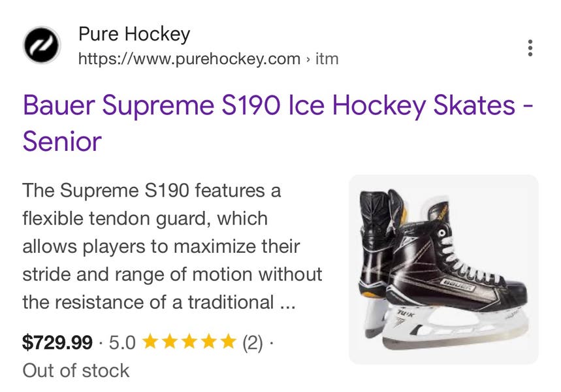Click the trailing ellipsis in the snippet
The height and width of the screenshot is (392, 561).
coord(287,302)
